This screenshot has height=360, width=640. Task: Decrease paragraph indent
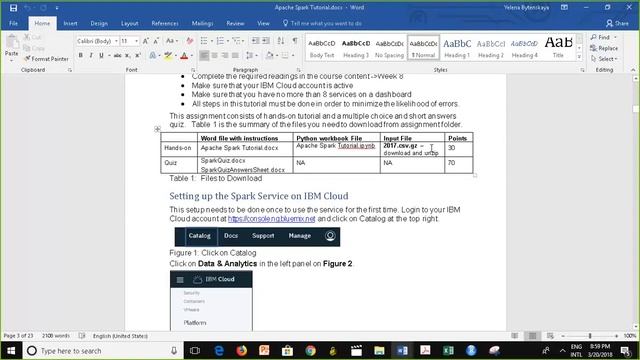[x=256, y=41]
